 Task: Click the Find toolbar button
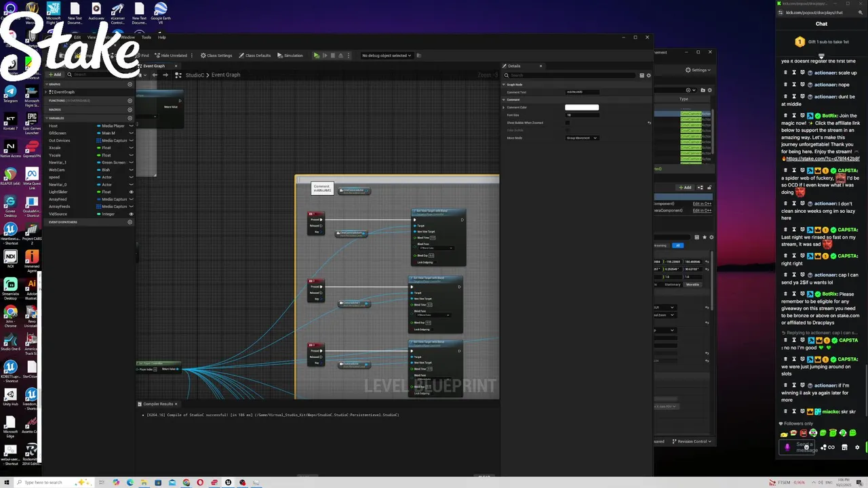142,56
